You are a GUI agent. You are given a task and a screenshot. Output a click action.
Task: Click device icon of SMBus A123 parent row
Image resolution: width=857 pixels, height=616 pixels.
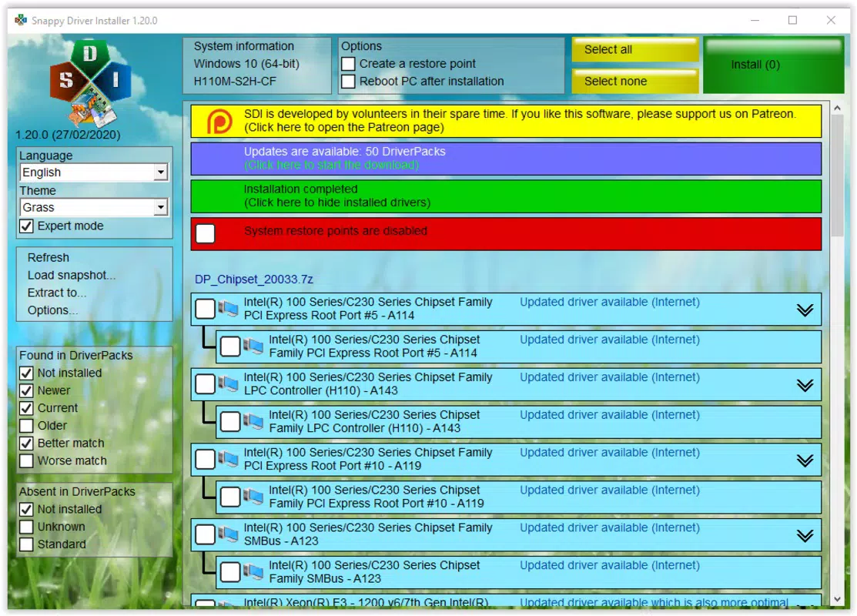[229, 534]
